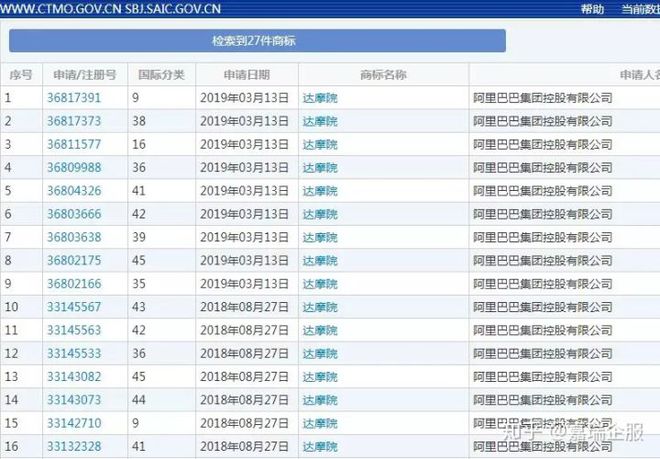Open 达摩院 trademark in row 15
Viewport: 660px width, 459px height.
pyautogui.click(x=320, y=422)
